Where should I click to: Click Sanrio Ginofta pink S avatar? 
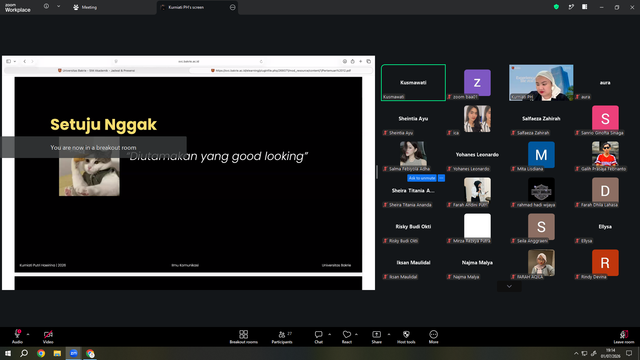pos(605,118)
